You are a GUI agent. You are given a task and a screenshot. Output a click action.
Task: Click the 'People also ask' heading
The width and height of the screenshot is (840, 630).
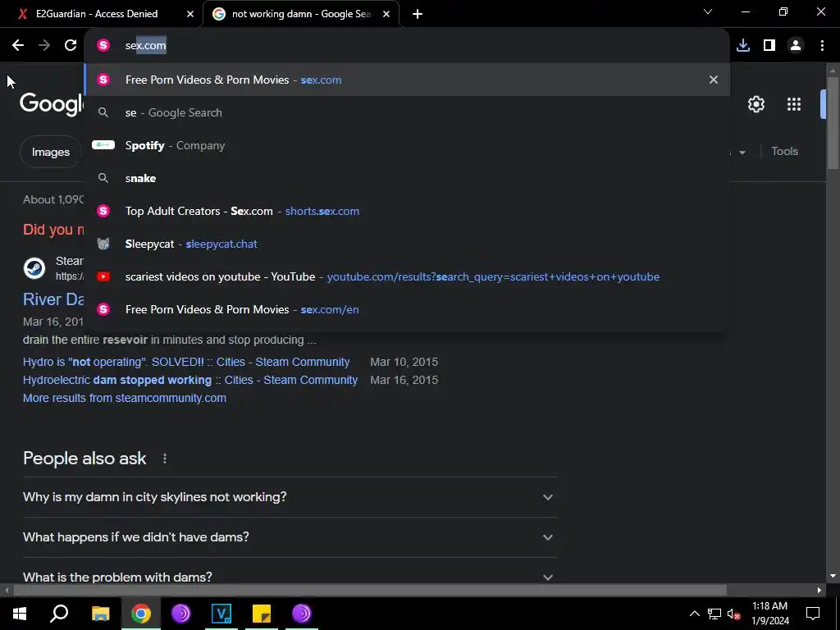(84, 459)
